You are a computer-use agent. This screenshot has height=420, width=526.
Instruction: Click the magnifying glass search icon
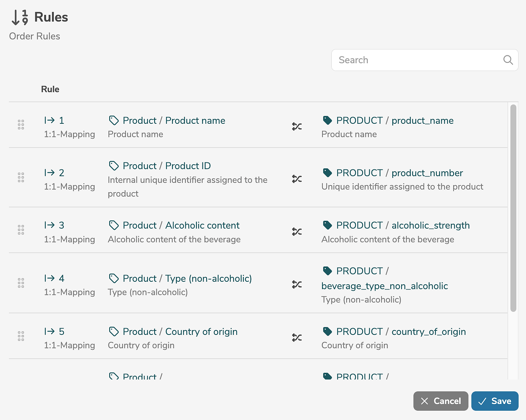pyautogui.click(x=508, y=60)
